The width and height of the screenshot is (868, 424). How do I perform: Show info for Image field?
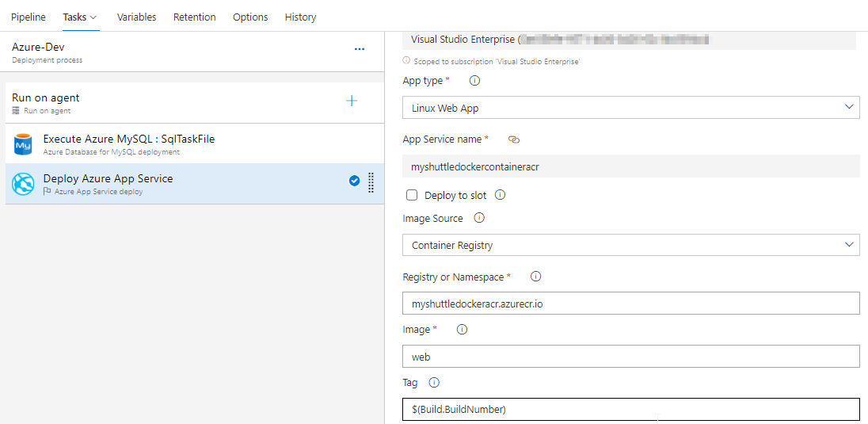(462, 329)
